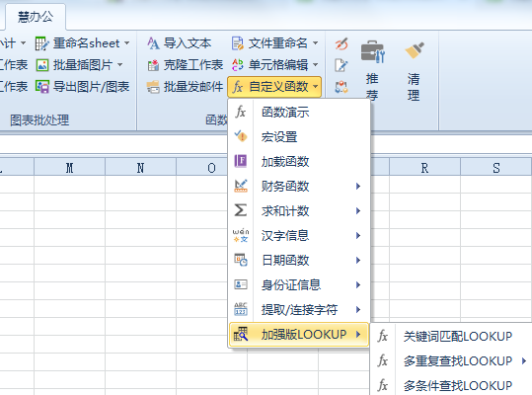
Task: Click the 重命名sheet table icon
Action: coord(42,43)
